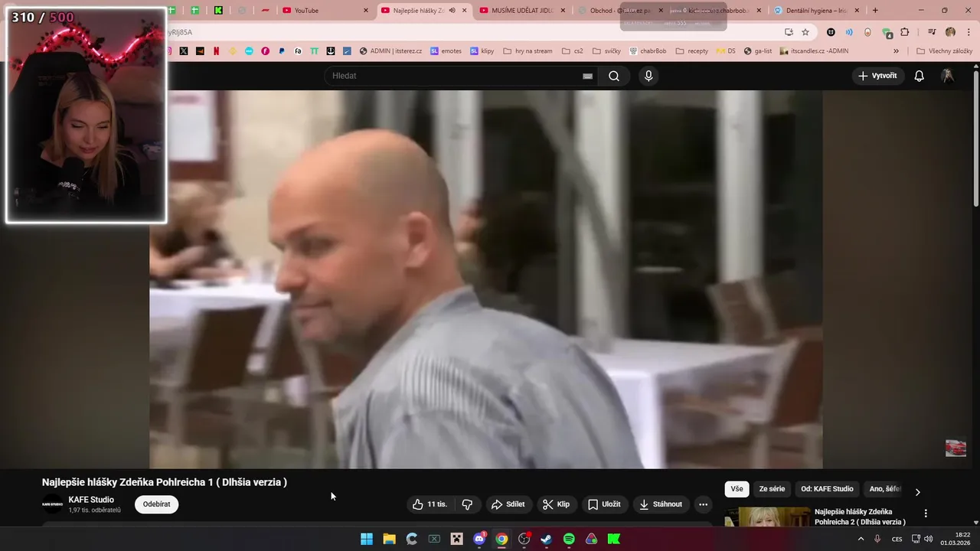Open the 'Vytvořit' create menu

pyautogui.click(x=877, y=76)
